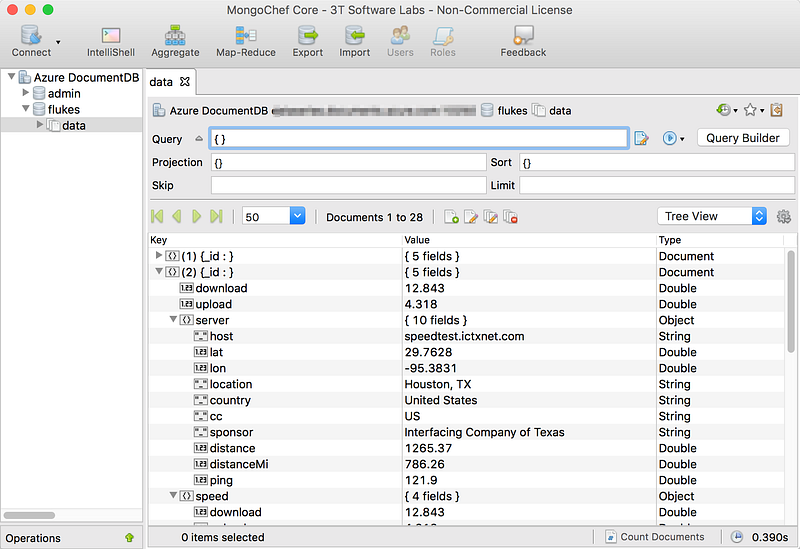Open the run query options arrow

pos(682,139)
